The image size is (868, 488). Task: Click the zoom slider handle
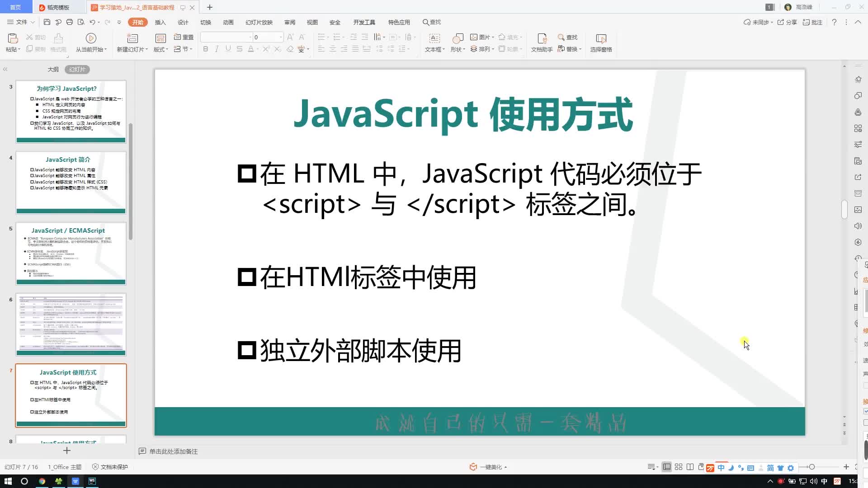point(812,467)
